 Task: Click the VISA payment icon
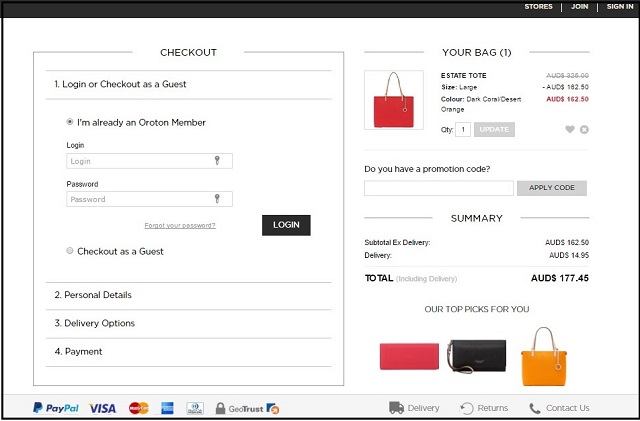coord(102,408)
